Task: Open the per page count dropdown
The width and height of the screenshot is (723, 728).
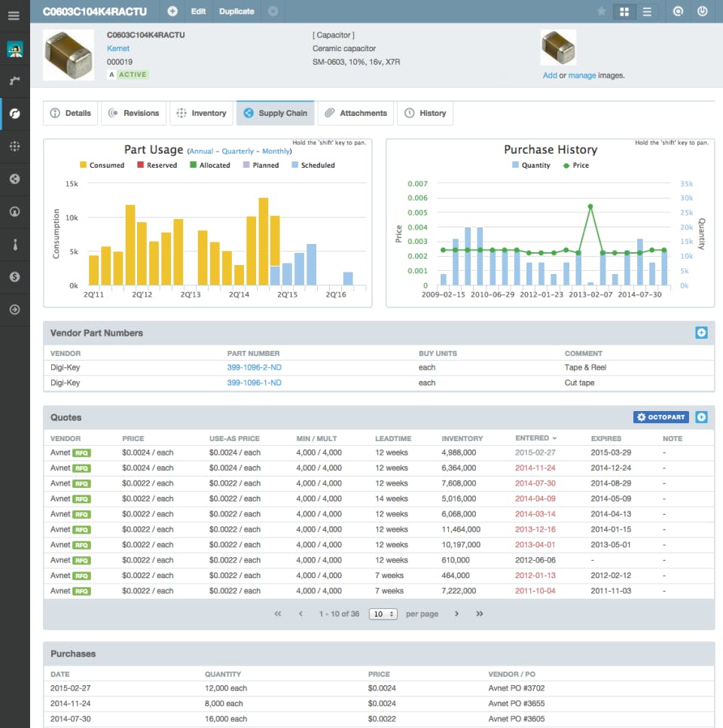Action: 383,614
